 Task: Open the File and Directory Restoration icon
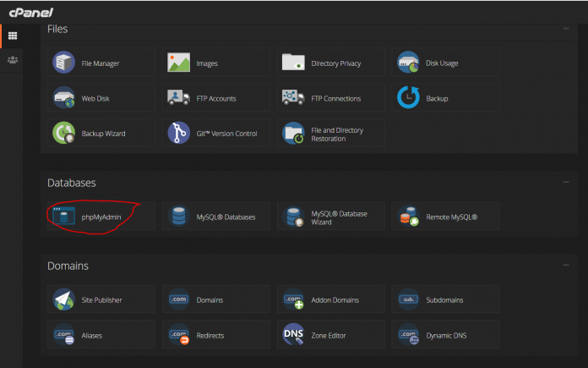click(293, 133)
